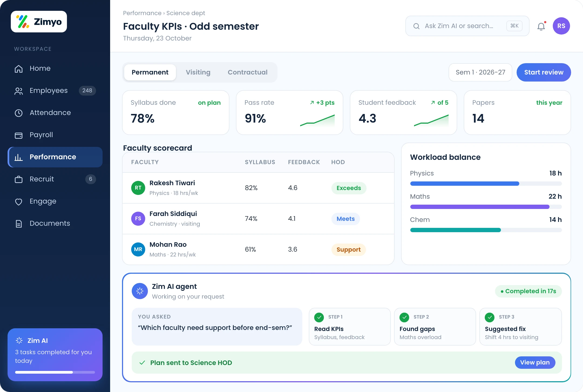The width and height of the screenshot is (583, 392).
Task: Open the Pass rate 91% card
Action: pyautogui.click(x=290, y=113)
